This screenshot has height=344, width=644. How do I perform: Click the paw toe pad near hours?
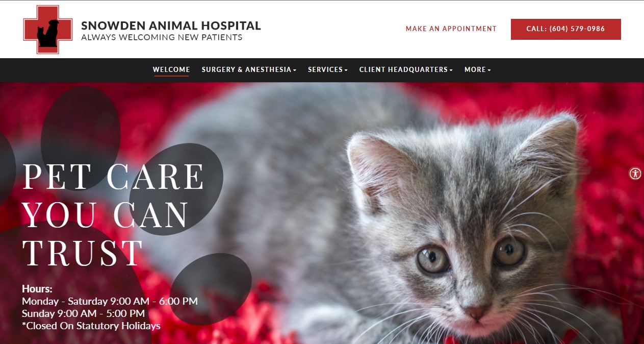point(211,289)
